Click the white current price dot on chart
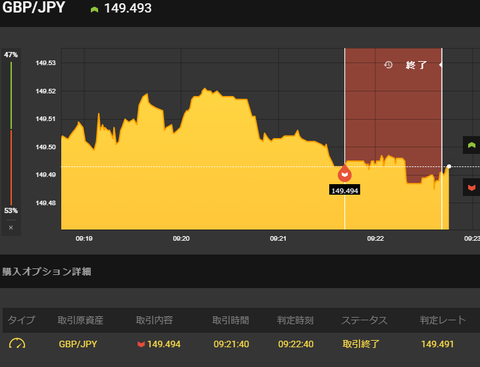 tap(449, 166)
